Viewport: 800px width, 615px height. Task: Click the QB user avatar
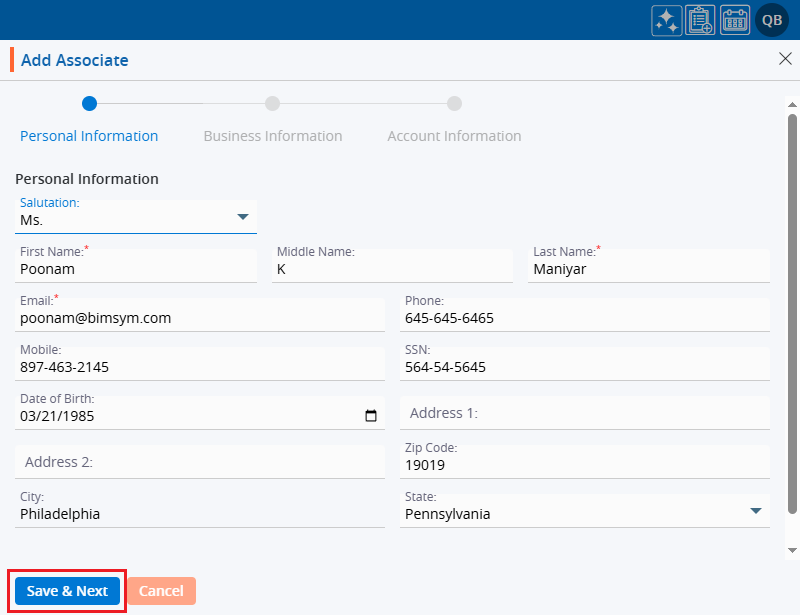(772, 20)
